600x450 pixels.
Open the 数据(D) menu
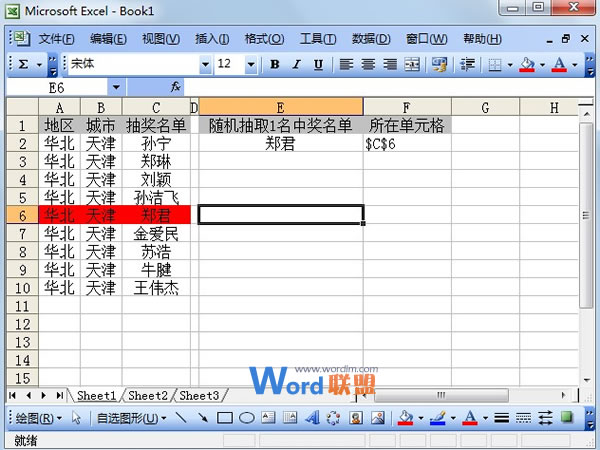click(371, 39)
